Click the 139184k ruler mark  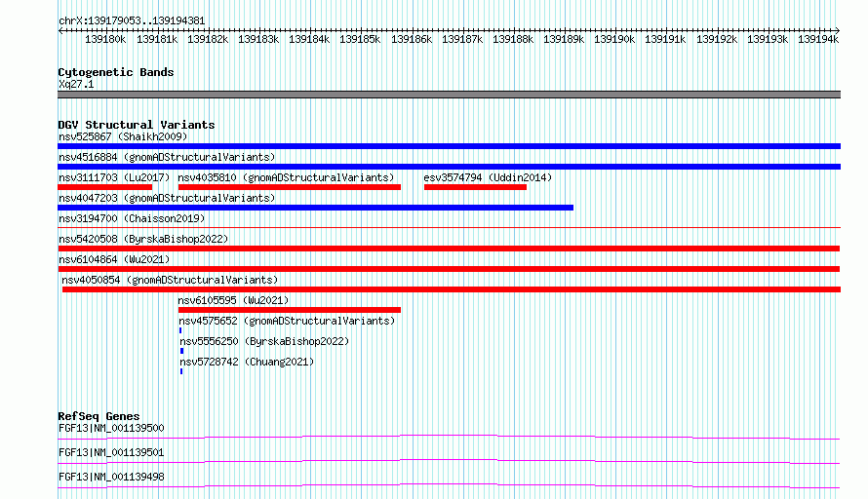point(309,39)
